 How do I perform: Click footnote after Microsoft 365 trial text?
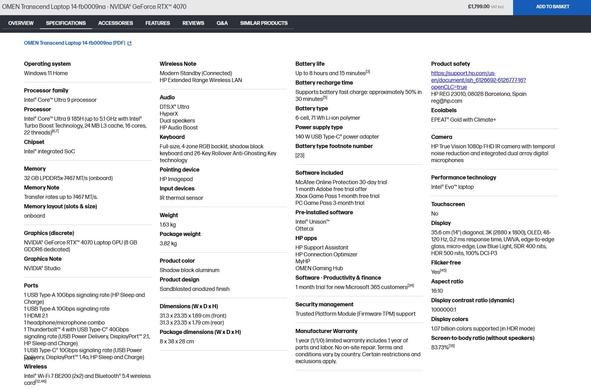(411, 286)
